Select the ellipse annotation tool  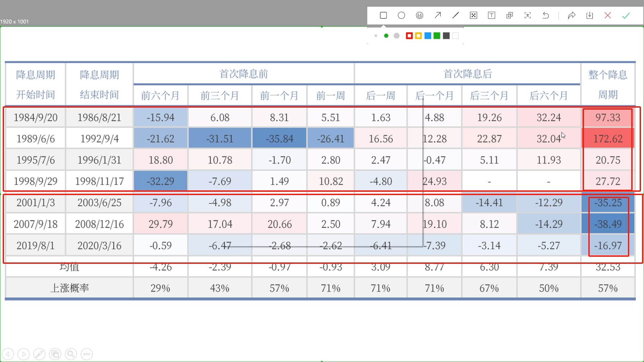401,15
